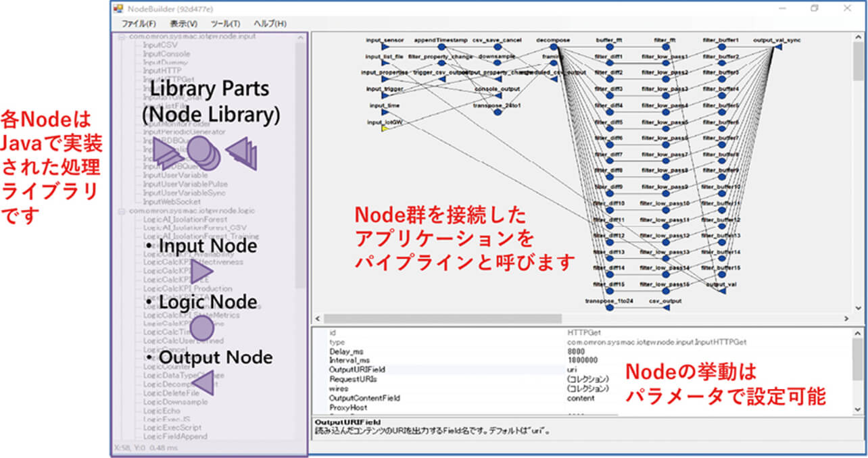Select InputCSV in the node library
The width and height of the screenshot is (868, 458).
coord(160,44)
